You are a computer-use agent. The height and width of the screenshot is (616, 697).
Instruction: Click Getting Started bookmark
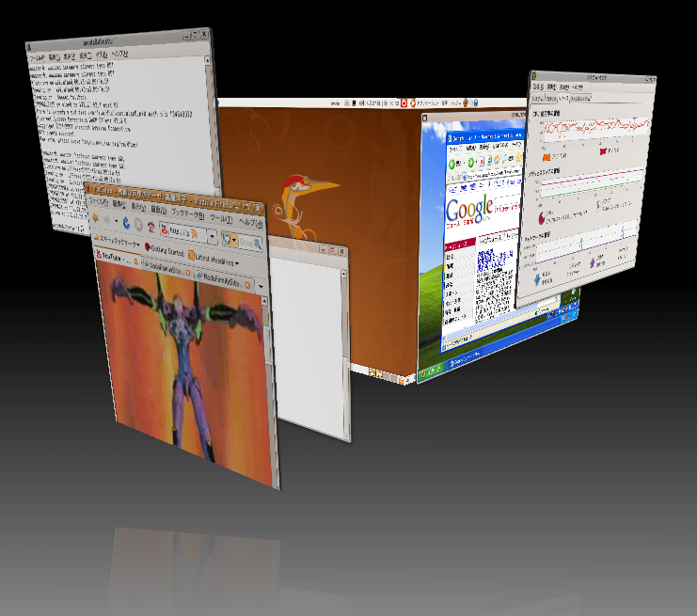click(x=164, y=249)
